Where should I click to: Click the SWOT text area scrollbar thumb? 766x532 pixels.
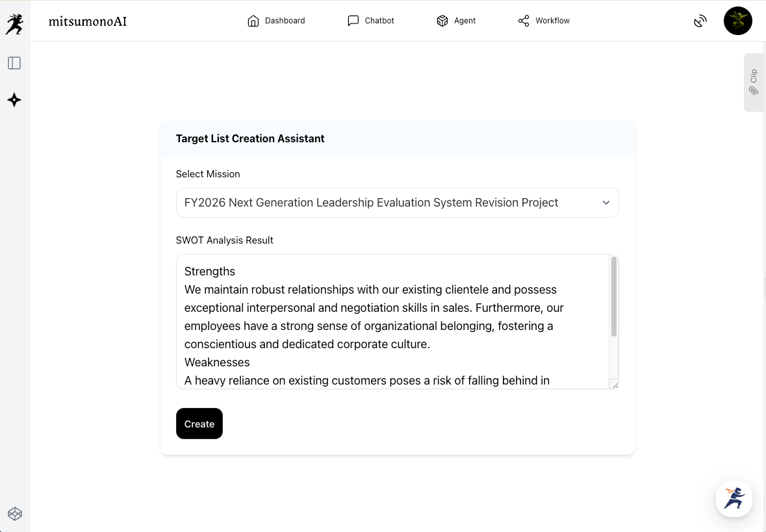614,296
